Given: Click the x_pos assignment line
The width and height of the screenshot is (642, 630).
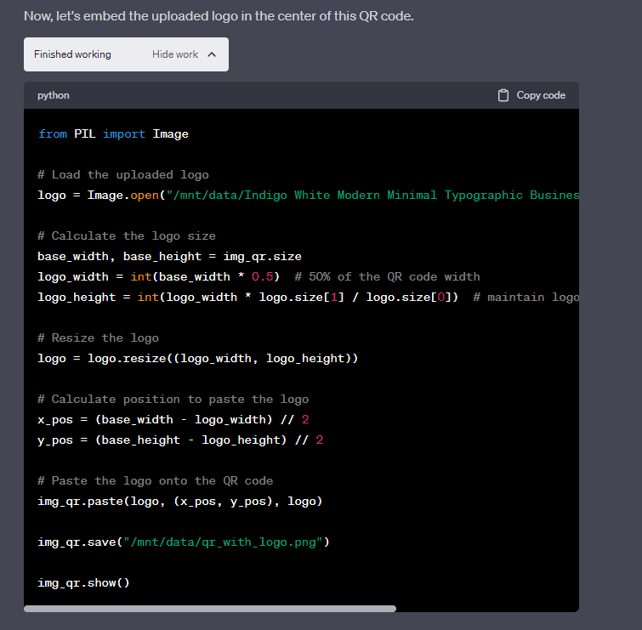Looking at the screenshot, I should pyautogui.click(x=173, y=420).
